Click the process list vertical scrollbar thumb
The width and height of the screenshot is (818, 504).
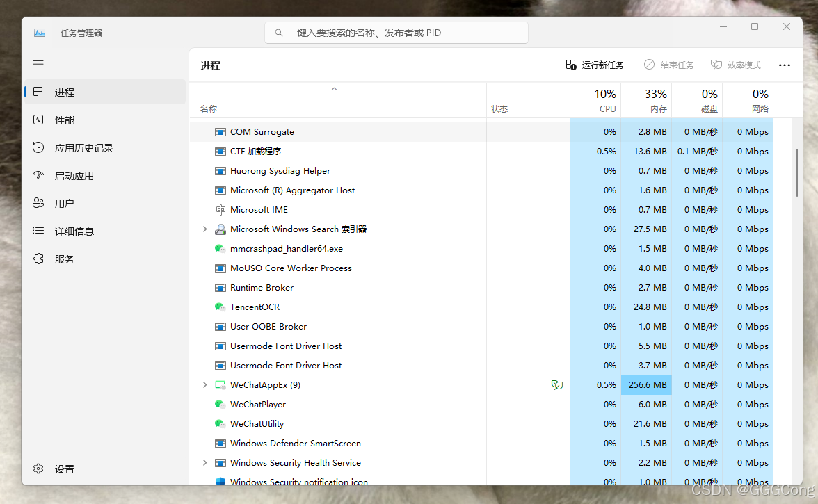point(796,172)
